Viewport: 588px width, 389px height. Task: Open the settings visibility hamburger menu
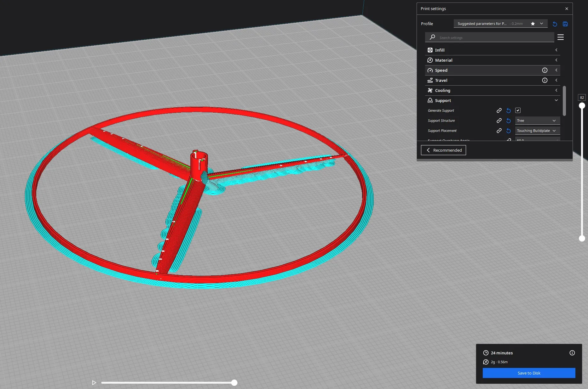pyautogui.click(x=561, y=37)
